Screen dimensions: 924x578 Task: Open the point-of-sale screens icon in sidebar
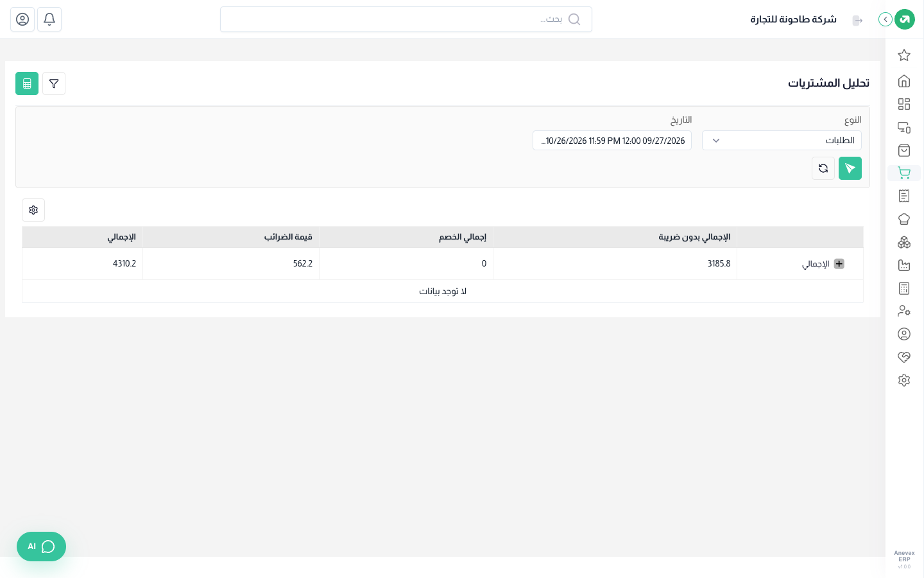(x=904, y=127)
